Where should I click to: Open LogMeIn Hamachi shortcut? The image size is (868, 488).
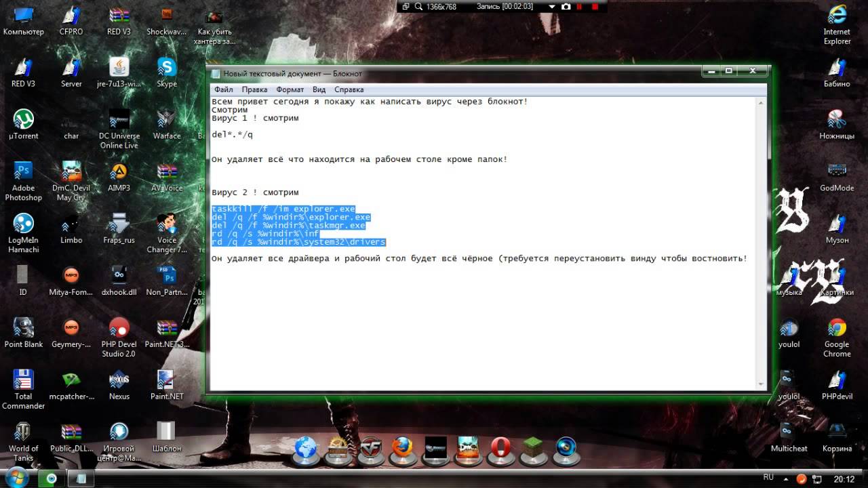pos(23,234)
